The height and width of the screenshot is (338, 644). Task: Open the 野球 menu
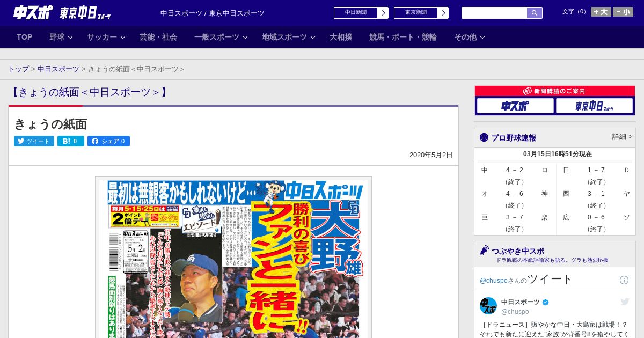point(57,37)
